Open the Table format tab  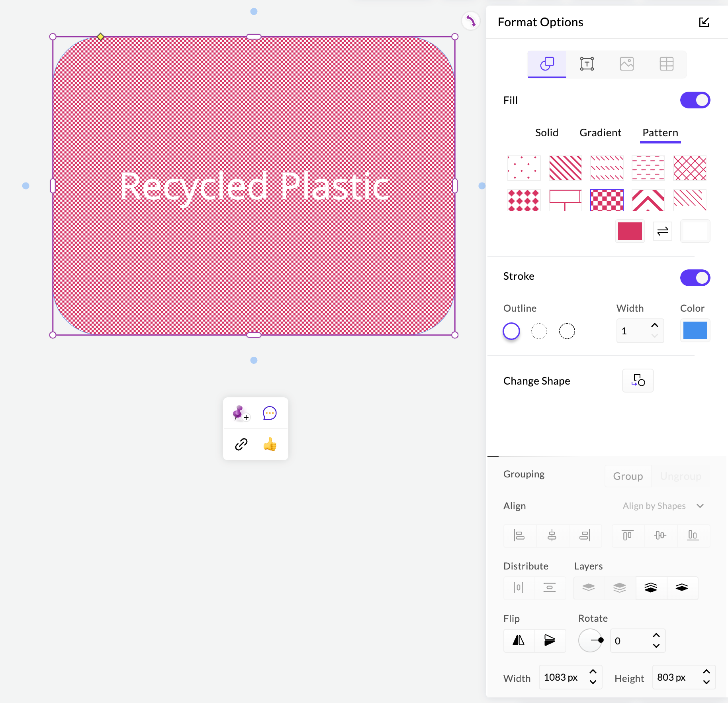[x=666, y=64]
